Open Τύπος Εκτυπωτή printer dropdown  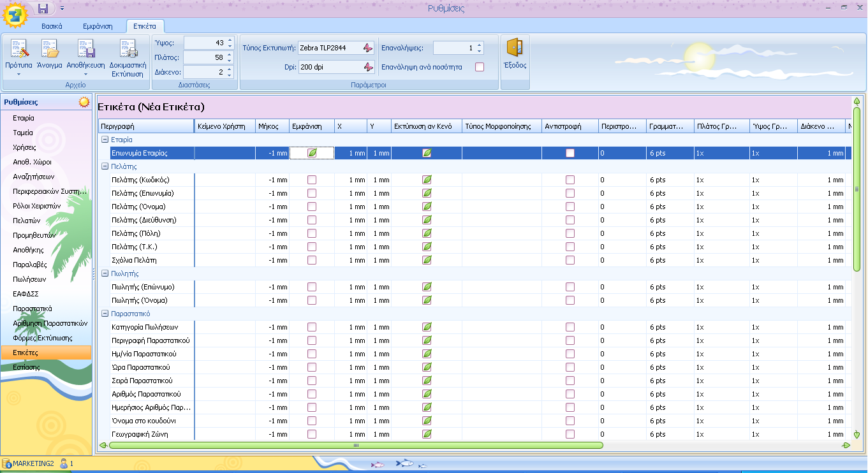(367, 48)
